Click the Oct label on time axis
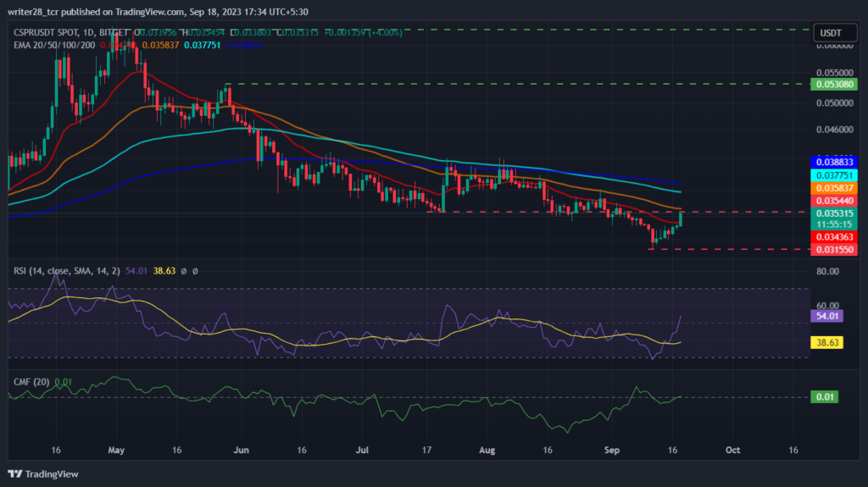The image size is (868, 487). point(732,450)
